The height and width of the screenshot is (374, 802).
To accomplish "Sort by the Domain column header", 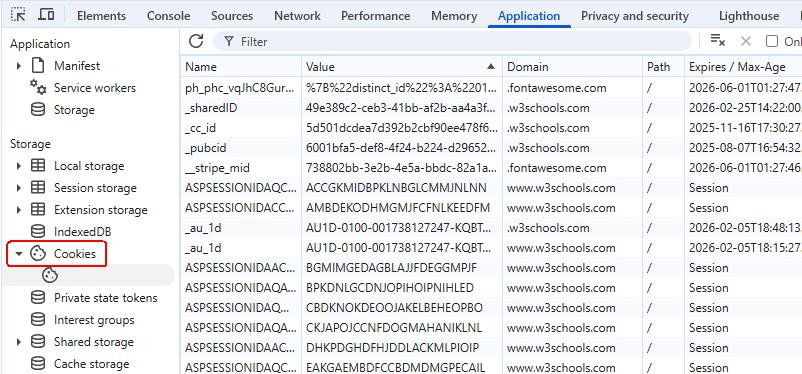I will click(572, 67).
